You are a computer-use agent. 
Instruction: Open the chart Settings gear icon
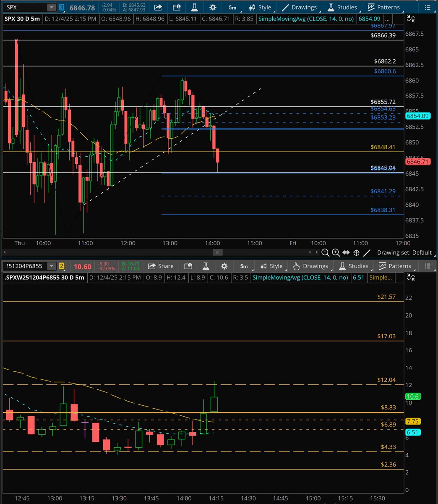[x=212, y=7]
